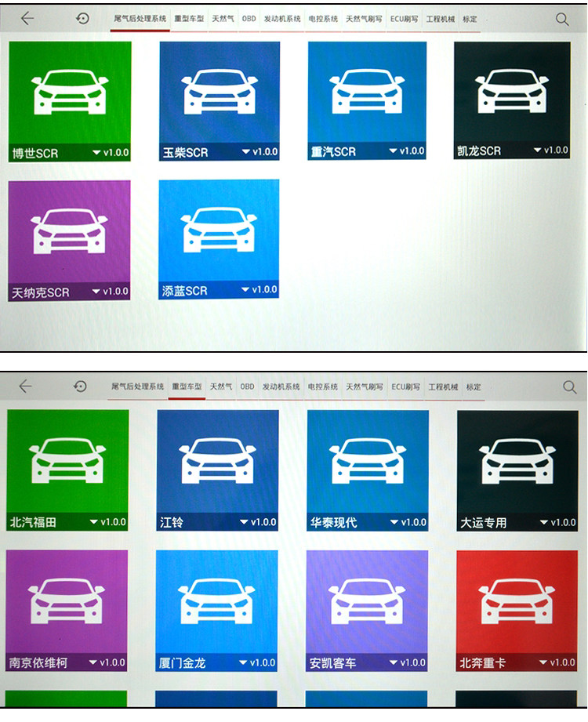Screen dimensions: 588x722
Task: Tap the refresh icon on heavy-truck screen
Action: click(80, 386)
